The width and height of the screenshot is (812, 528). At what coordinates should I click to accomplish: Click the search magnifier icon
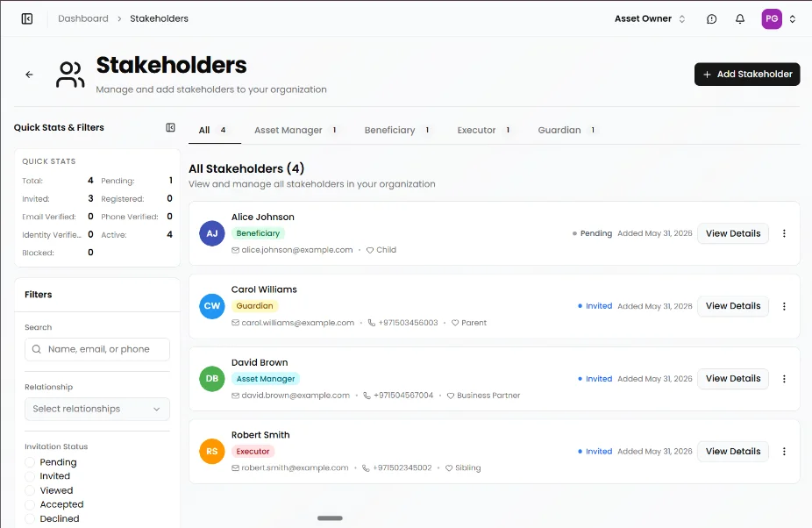37,349
